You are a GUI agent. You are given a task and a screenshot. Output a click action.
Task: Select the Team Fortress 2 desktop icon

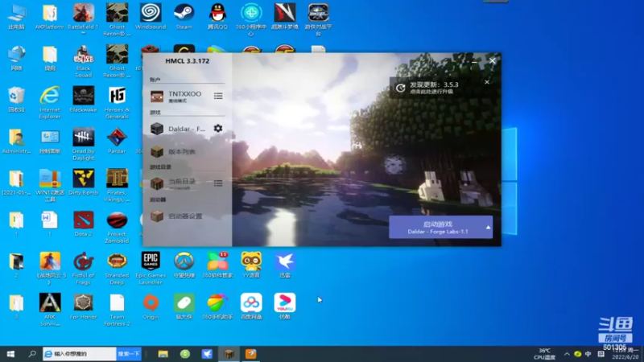[117, 310]
